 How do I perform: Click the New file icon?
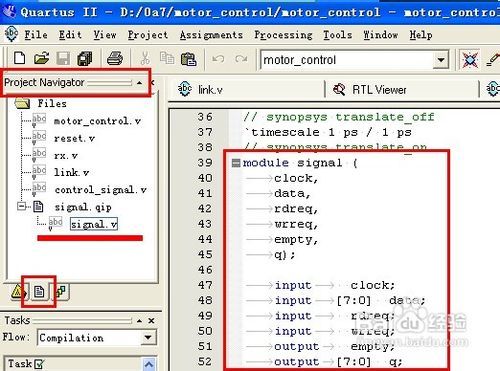[19, 59]
